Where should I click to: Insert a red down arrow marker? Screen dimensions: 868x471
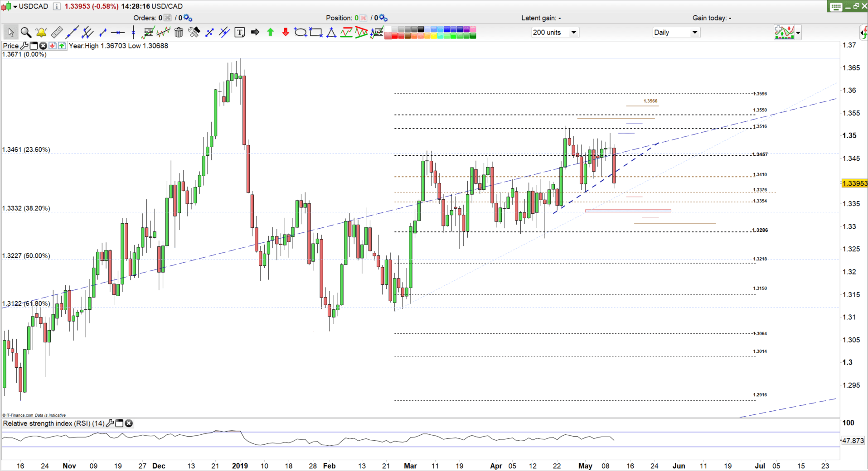[x=286, y=32]
